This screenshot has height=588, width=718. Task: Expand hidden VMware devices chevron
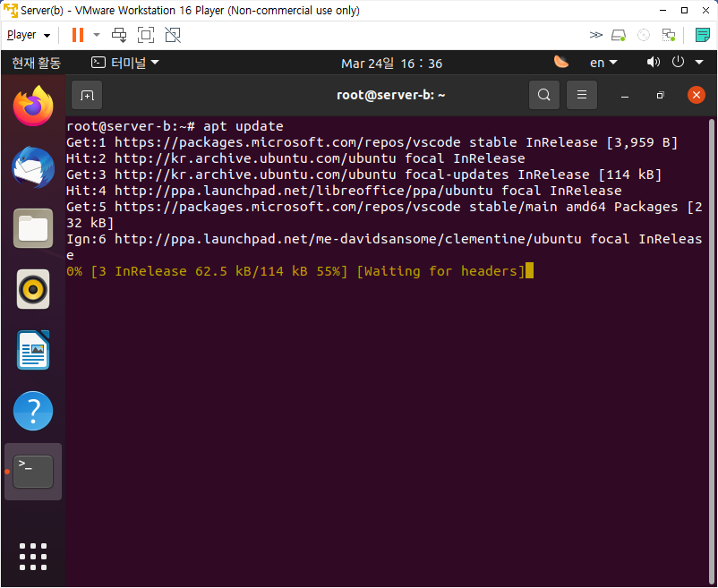[x=595, y=35]
